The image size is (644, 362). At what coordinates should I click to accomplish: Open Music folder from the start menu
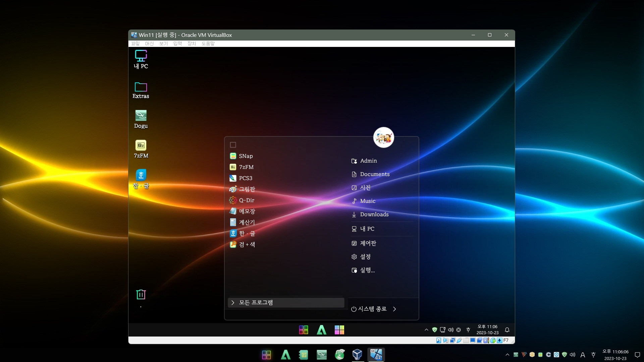(364, 201)
